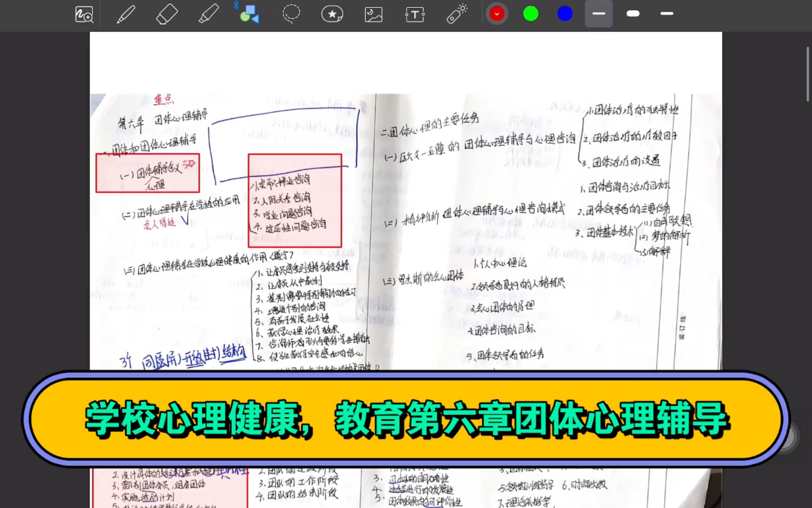Open the zoom writing magnifier tool
Image resolution: width=812 pixels, height=508 pixels.
point(84,15)
